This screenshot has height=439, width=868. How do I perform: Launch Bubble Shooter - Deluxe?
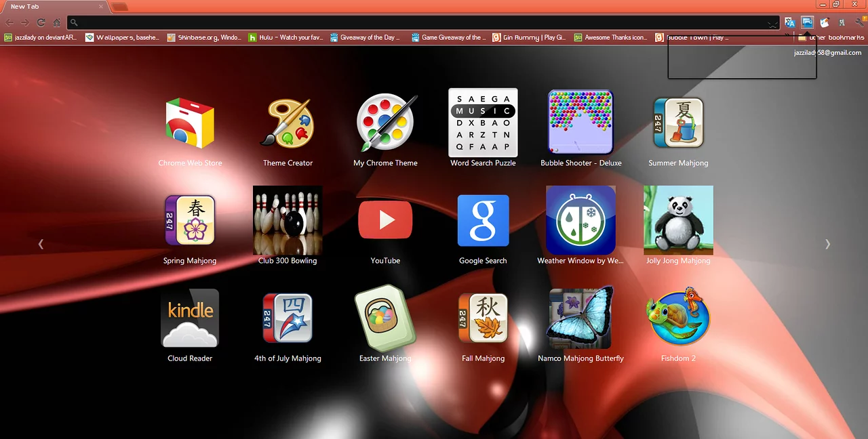tap(580, 123)
